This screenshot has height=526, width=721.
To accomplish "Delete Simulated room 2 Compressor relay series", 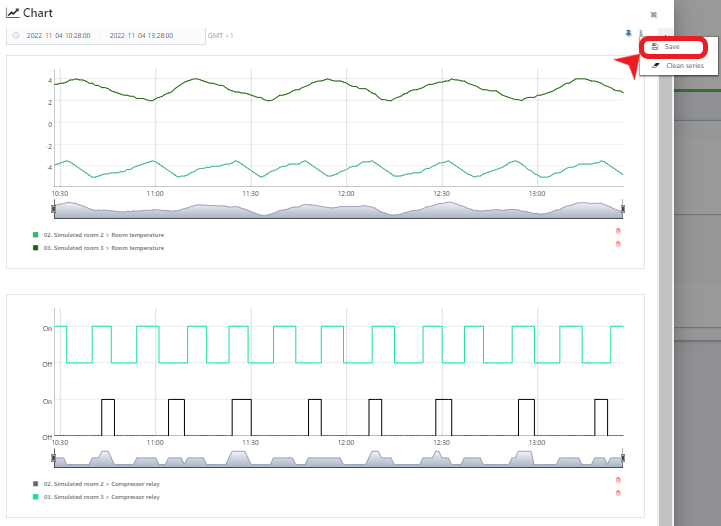I will click(618, 480).
